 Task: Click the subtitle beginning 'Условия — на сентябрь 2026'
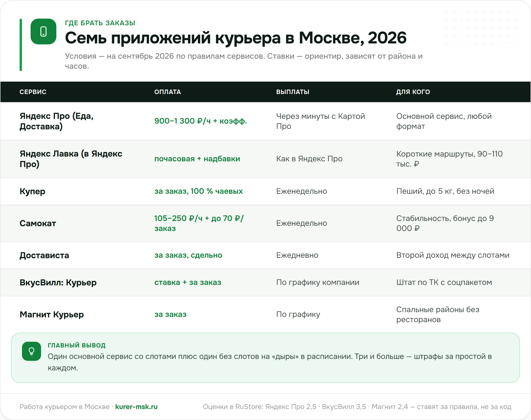244,61
